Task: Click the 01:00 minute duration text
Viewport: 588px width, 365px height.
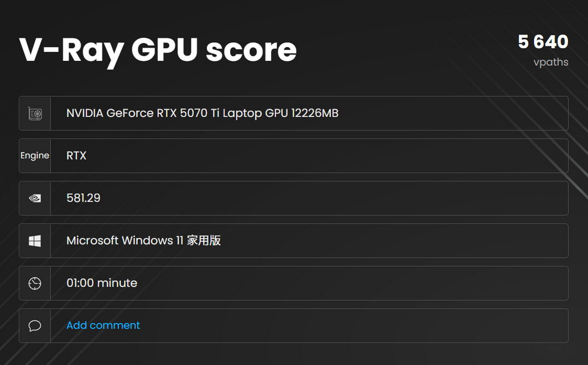Action: [101, 283]
